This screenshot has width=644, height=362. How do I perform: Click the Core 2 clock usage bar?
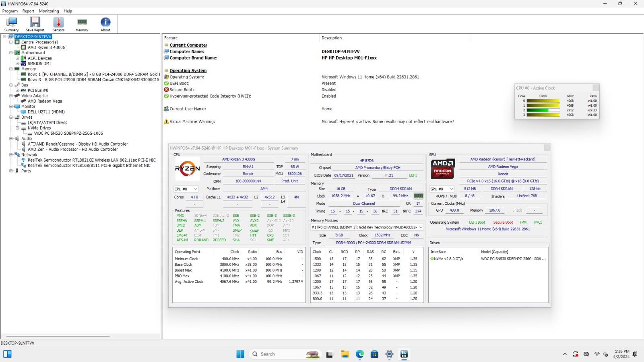point(543,110)
